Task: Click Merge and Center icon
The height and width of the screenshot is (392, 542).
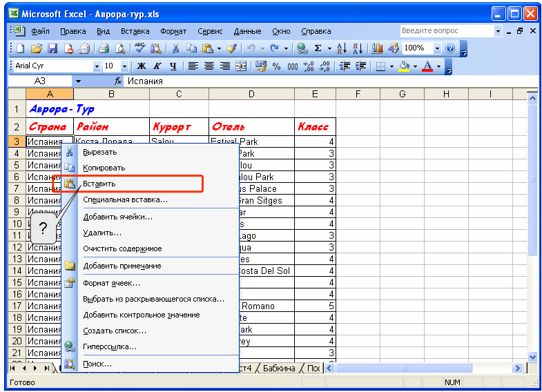Action: click(241, 66)
